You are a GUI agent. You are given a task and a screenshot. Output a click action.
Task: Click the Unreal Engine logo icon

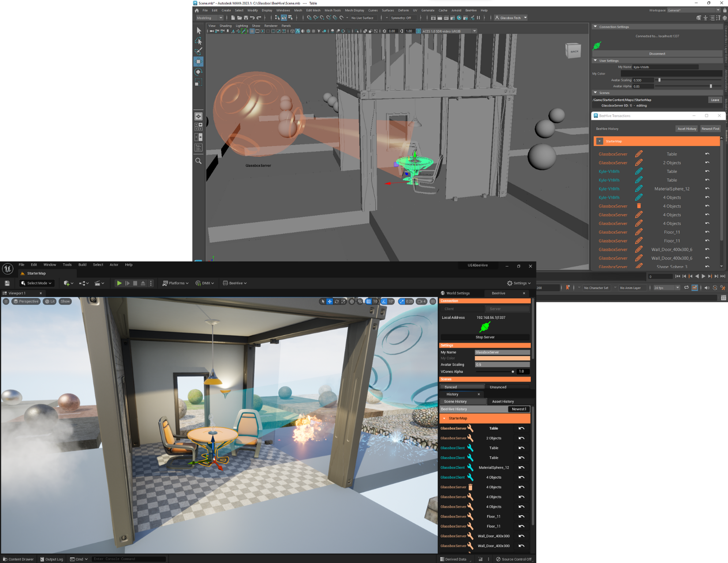point(8,268)
